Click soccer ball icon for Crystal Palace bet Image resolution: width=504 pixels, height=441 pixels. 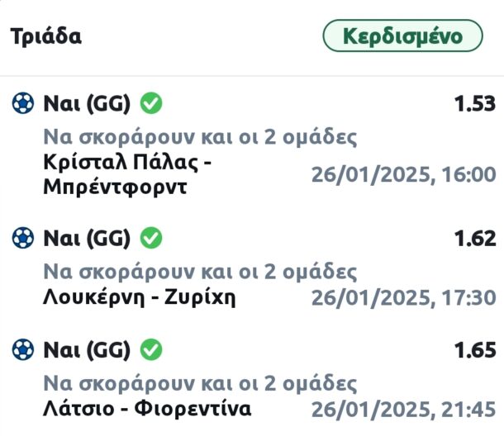[22, 103]
